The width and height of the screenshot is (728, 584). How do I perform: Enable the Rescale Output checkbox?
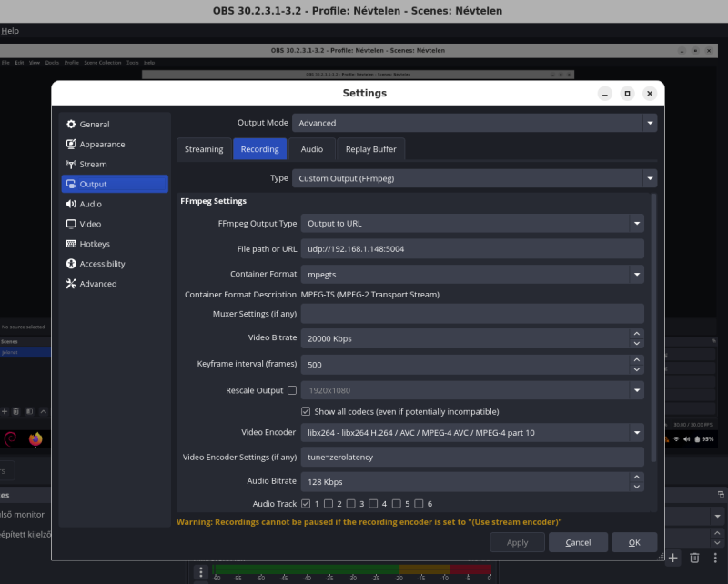coord(292,390)
